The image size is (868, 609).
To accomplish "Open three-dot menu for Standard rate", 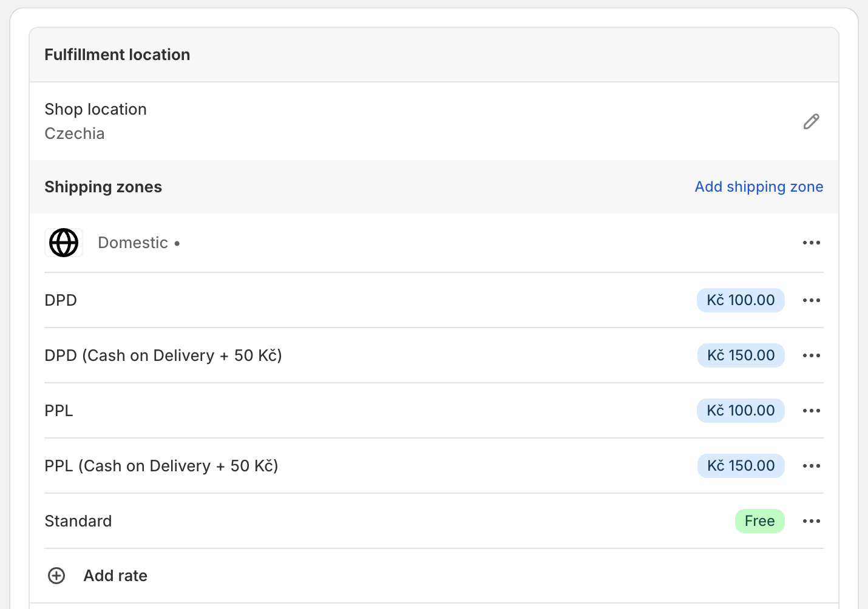I will tap(811, 521).
